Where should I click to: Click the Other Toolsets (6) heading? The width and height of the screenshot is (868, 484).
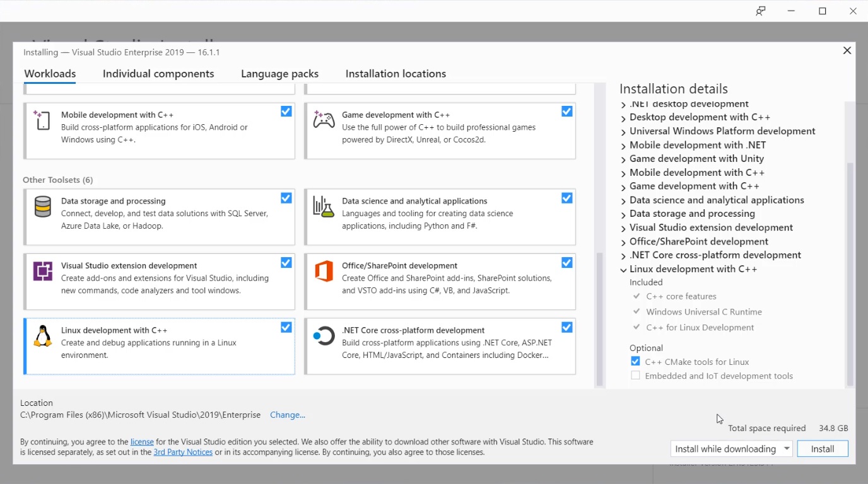pyautogui.click(x=57, y=180)
